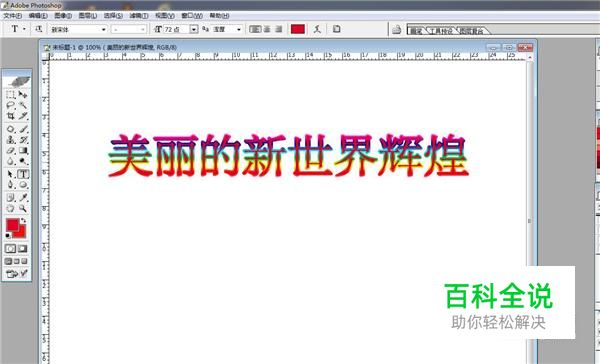Choose Standard Screen mode button

click(x=8, y=261)
